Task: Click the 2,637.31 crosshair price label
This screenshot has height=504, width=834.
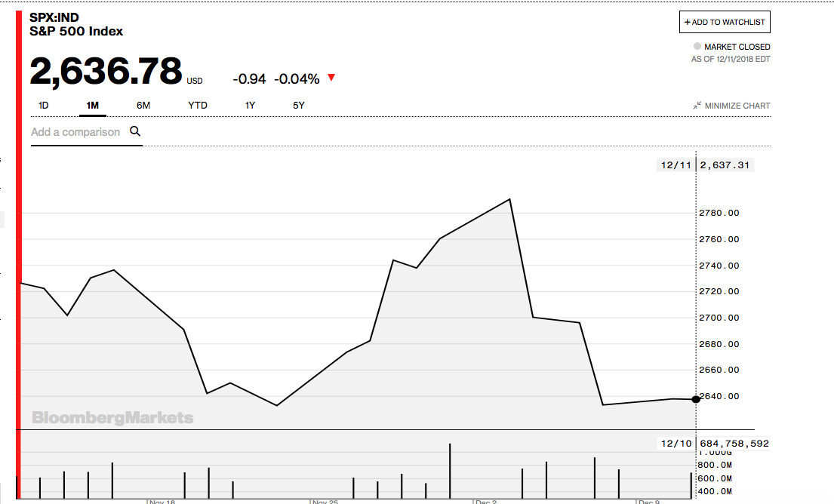Action: pyautogui.click(x=725, y=165)
